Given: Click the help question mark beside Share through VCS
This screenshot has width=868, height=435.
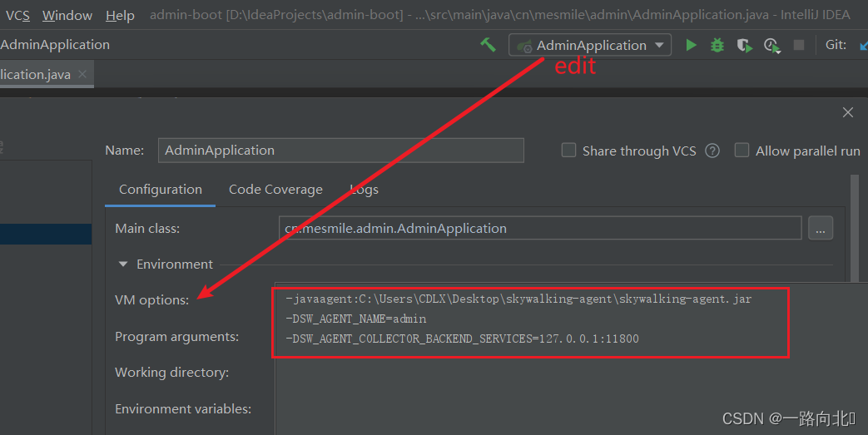Looking at the screenshot, I should point(712,151).
